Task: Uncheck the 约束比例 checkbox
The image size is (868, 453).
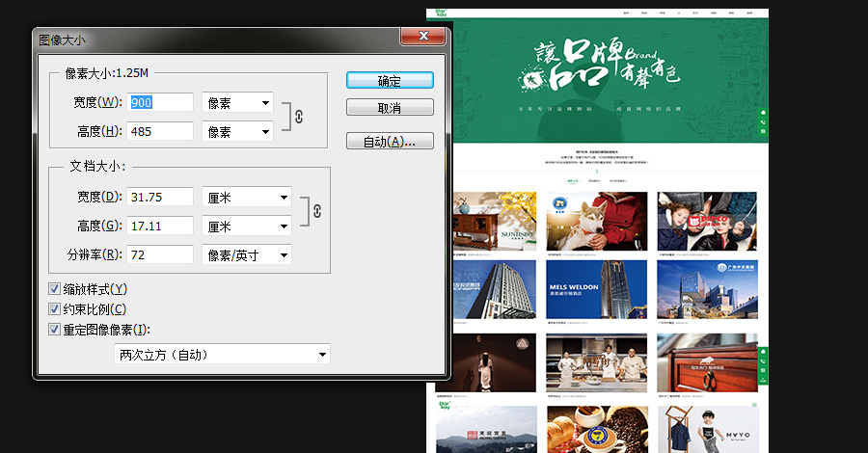Action: (x=55, y=309)
